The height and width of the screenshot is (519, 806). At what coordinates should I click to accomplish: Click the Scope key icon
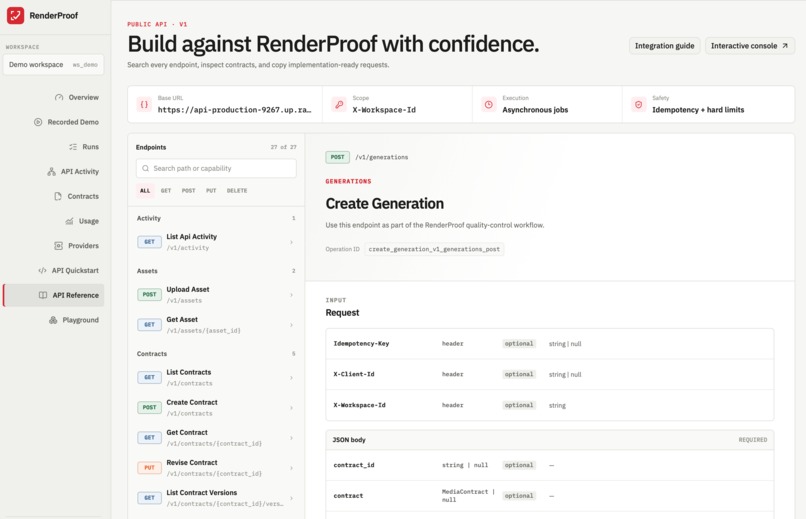tap(339, 104)
